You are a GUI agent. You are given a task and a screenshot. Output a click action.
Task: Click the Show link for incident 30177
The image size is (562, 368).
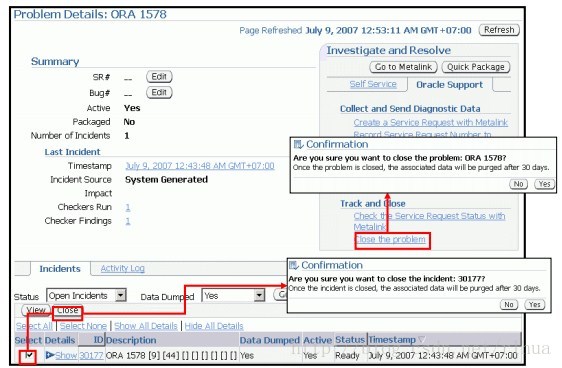point(66,355)
